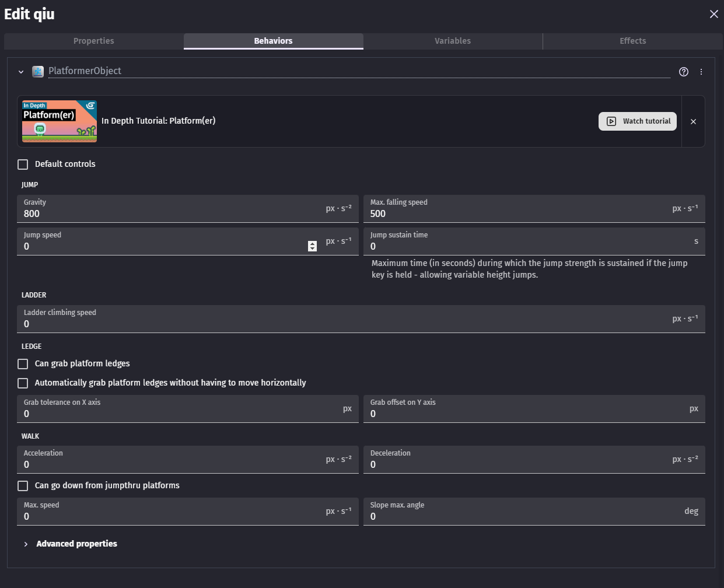This screenshot has width=724, height=588.
Task: Enable the Default controls checkbox
Action: point(23,164)
